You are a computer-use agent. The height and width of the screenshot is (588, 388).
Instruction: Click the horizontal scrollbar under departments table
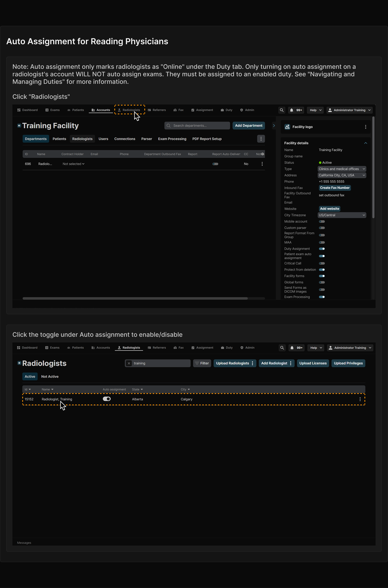tap(135, 298)
